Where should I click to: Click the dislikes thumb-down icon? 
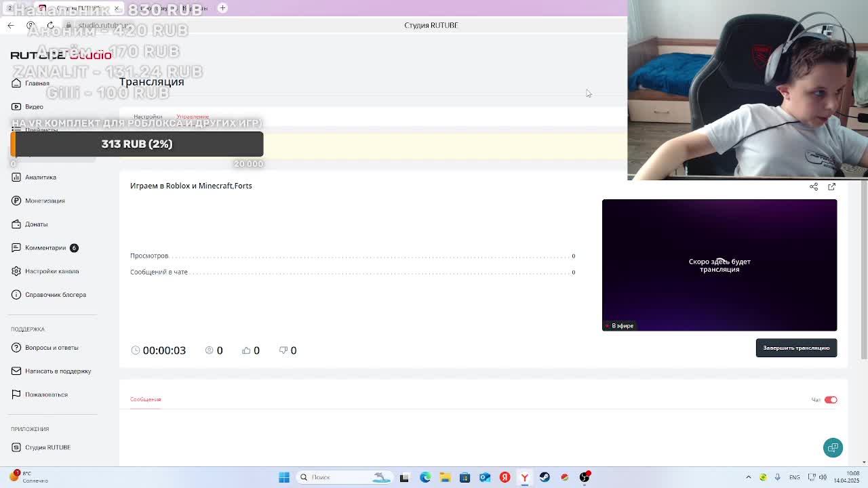pos(283,350)
